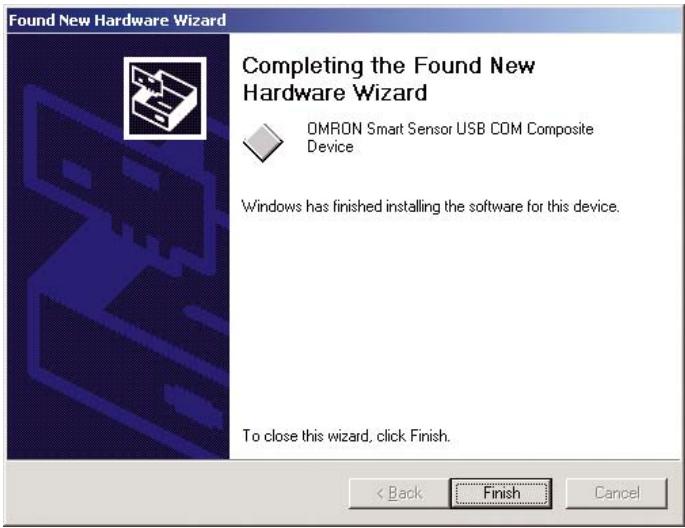Click empty gray bar left of Back button
The width and height of the screenshot is (685, 528).
(177, 493)
